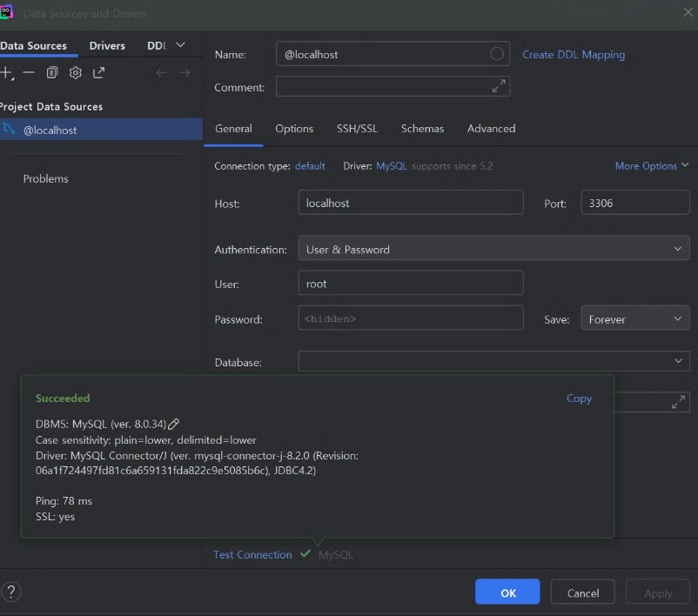
Task: Click the 'Ping: 78 ms' text
Action: tap(64, 501)
